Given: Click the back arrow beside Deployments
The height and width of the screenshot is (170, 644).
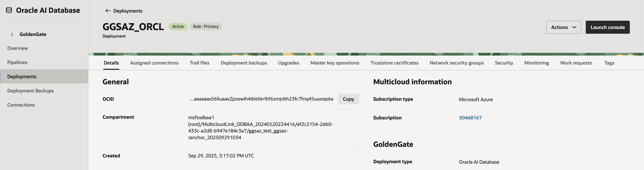Looking at the screenshot, I should click(108, 11).
